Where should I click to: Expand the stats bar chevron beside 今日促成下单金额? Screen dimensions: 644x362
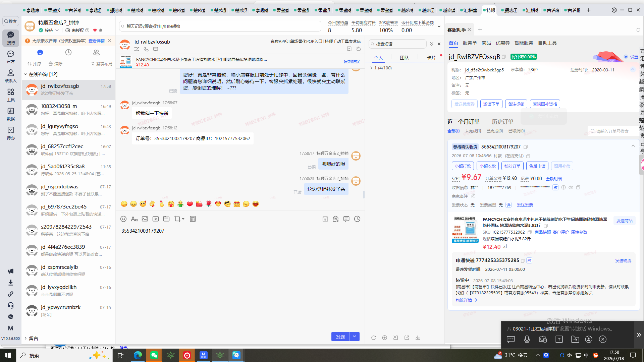pyautogui.click(x=439, y=26)
